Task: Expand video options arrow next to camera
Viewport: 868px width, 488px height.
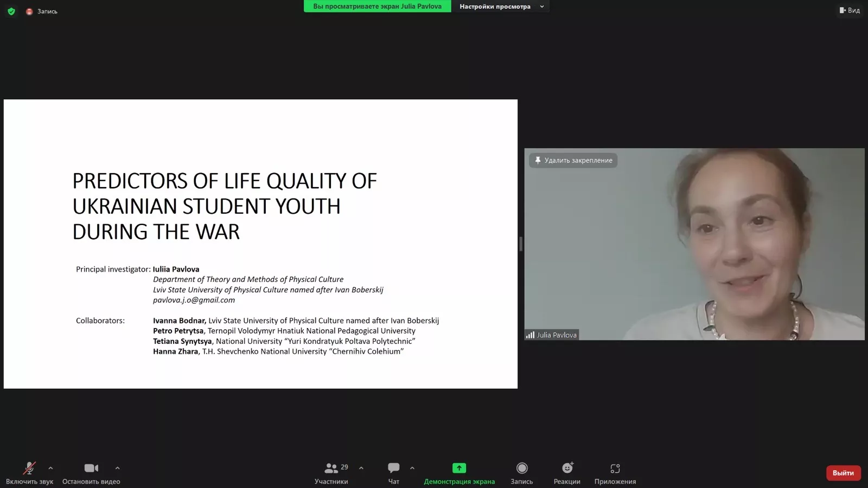Action: [117, 468]
